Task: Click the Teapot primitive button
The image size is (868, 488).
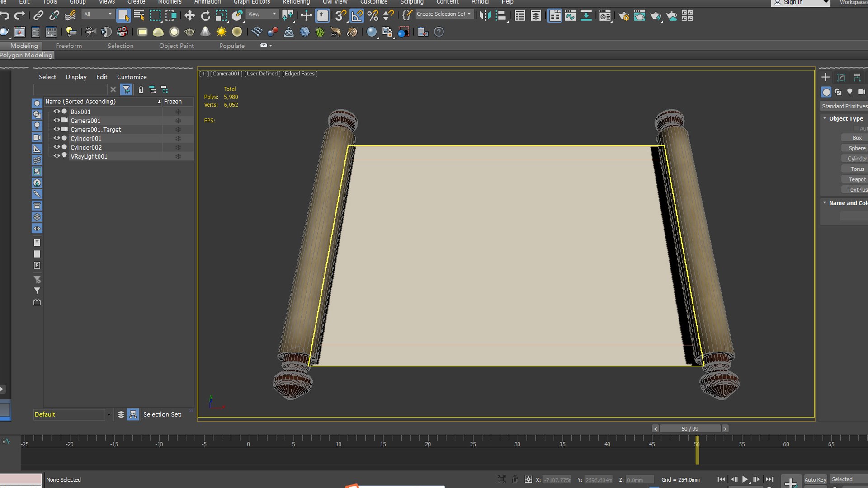Action: point(856,179)
